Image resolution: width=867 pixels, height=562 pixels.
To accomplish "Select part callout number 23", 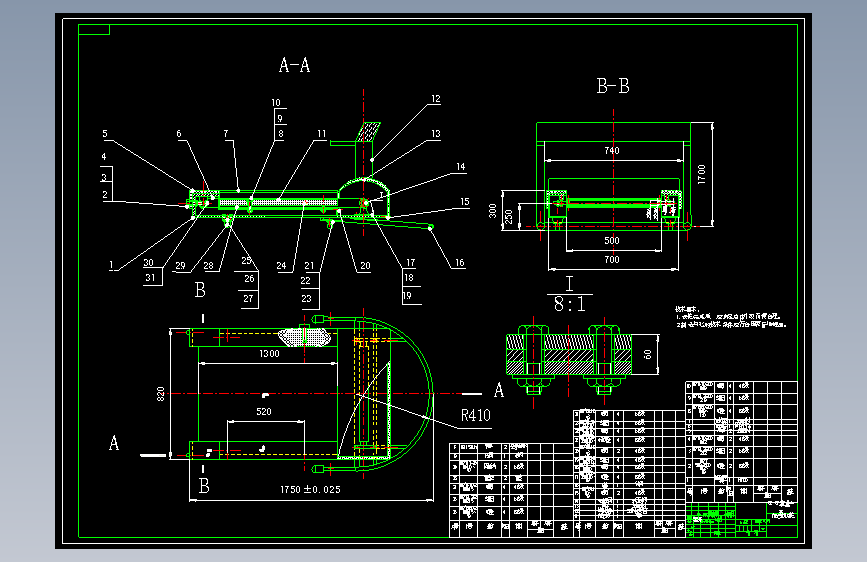I will click(306, 299).
